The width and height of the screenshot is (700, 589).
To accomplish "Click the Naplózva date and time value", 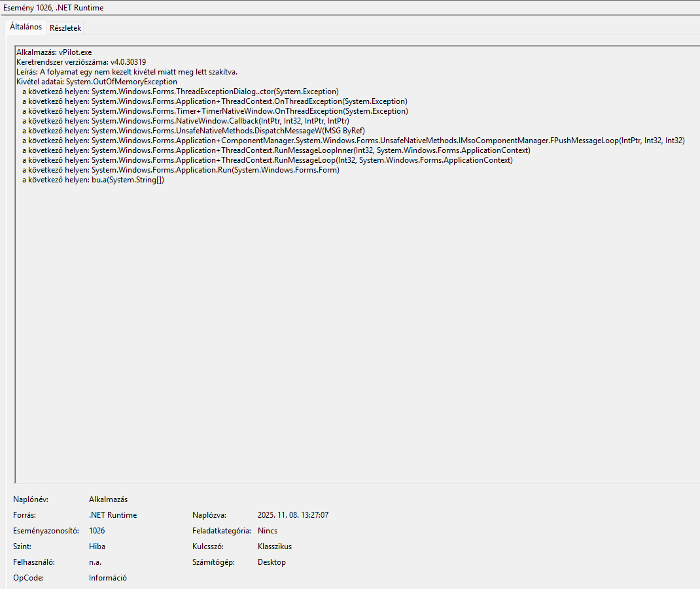I will (293, 515).
